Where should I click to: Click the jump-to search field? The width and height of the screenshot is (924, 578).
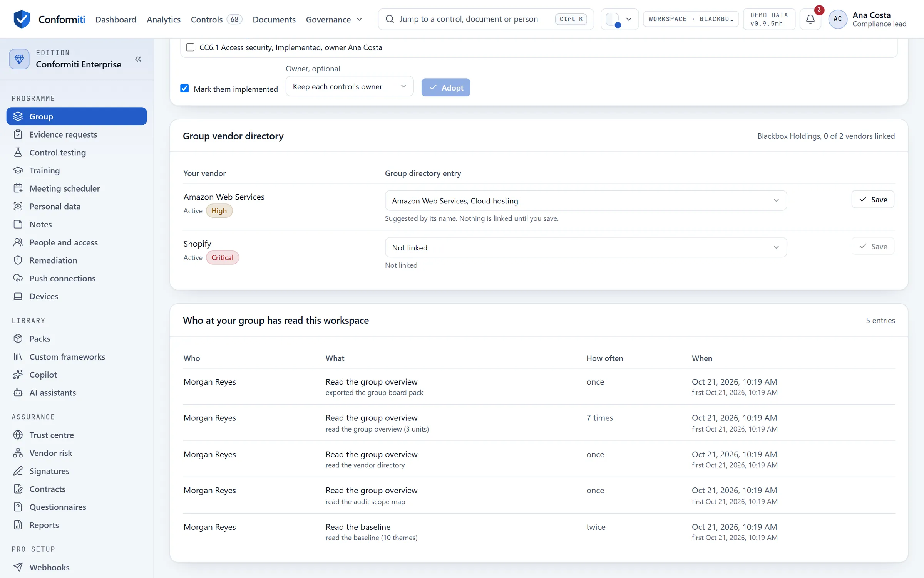486,19
